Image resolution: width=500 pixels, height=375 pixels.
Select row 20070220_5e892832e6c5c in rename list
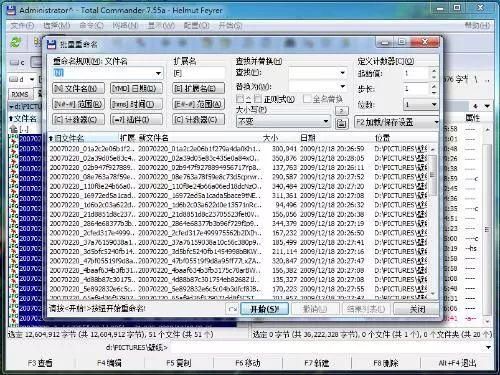[x=238, y=289]
